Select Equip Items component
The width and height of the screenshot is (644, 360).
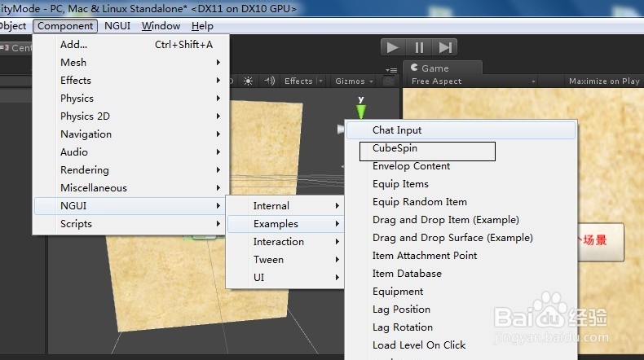461,184
